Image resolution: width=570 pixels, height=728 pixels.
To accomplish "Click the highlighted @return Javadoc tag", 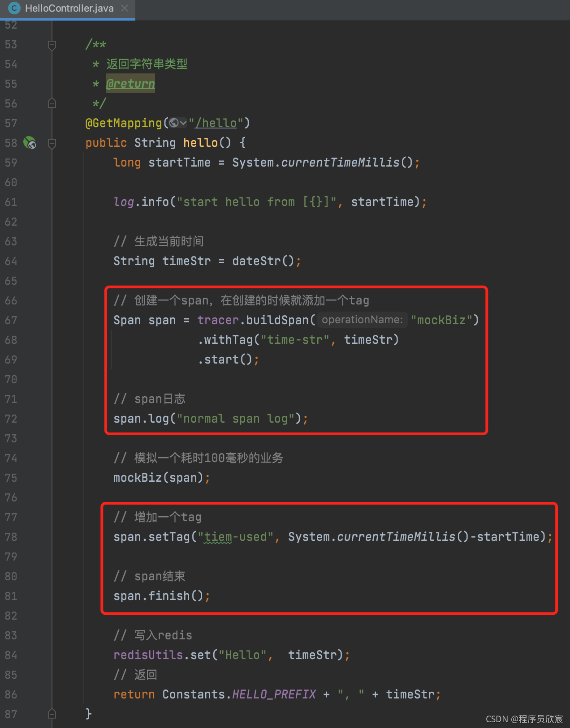I will (x=130, y=84).
